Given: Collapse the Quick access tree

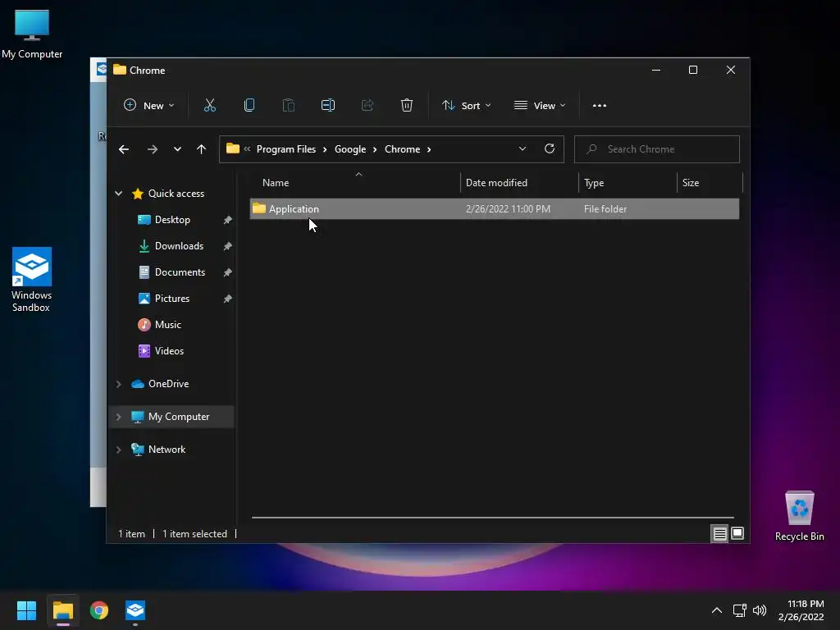Looking at the screenshot, I should [x=119, y=194].
